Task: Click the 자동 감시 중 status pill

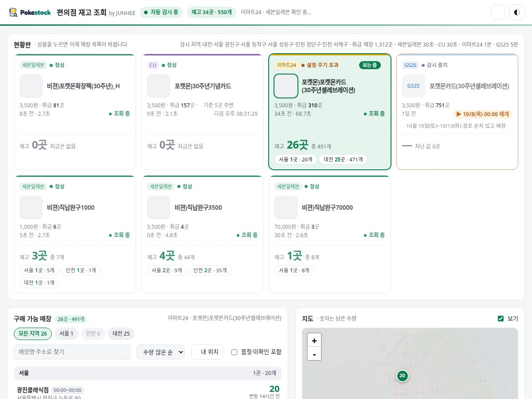Action: point(161,12)
